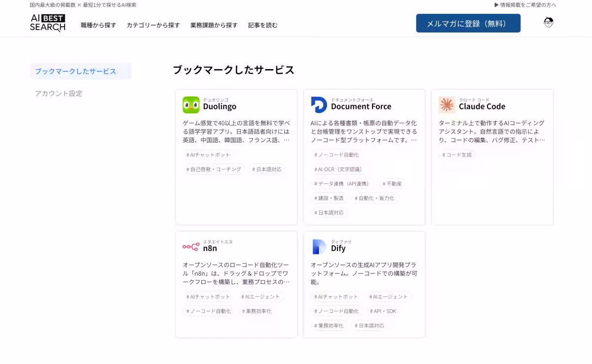Switch to アカウント設定 in the sidebar
This screenshot has width=592, height=364.
pyautogui.click(x=58, y=93)
